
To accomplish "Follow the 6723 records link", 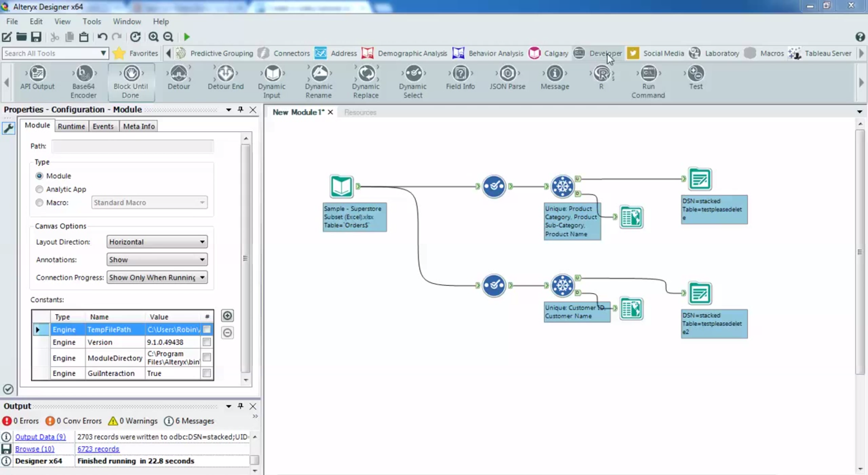I will [98, 449].
